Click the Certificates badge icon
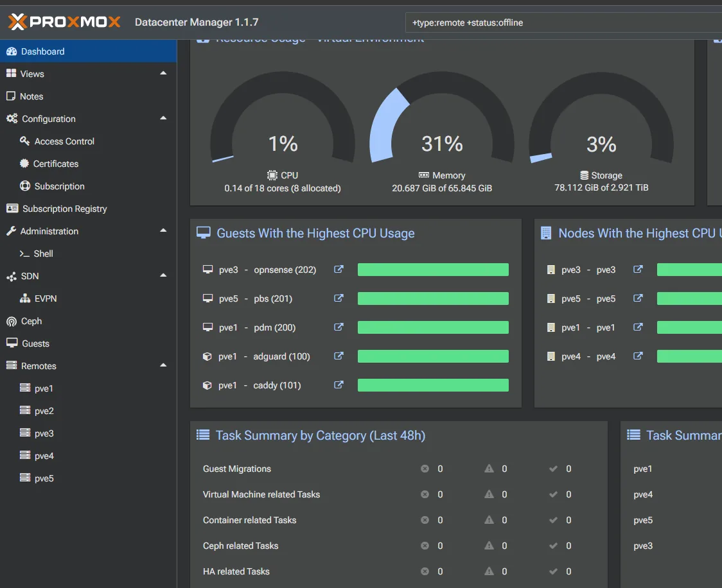The image size is (722, 588). click(x=24, y=163)
